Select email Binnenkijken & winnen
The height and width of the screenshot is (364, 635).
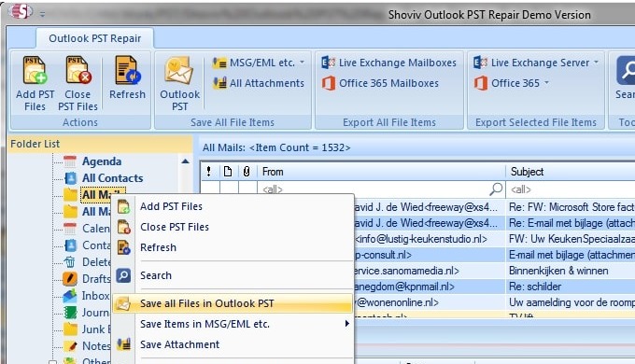click(558, 271)
